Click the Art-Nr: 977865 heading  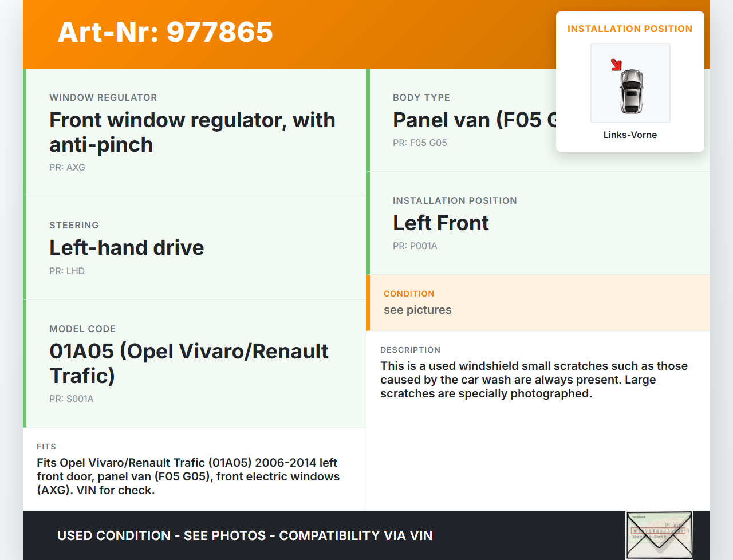tap(165, 32)
